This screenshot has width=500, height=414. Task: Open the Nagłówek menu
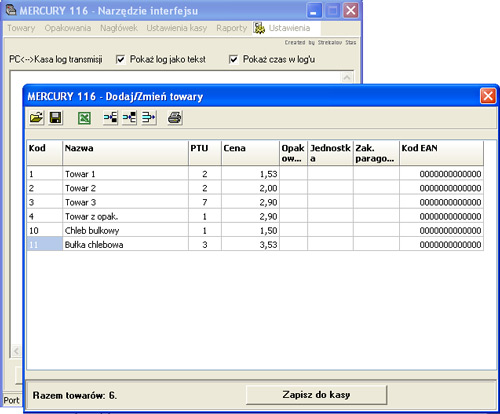pyautogui.click(x=119, y=28)
